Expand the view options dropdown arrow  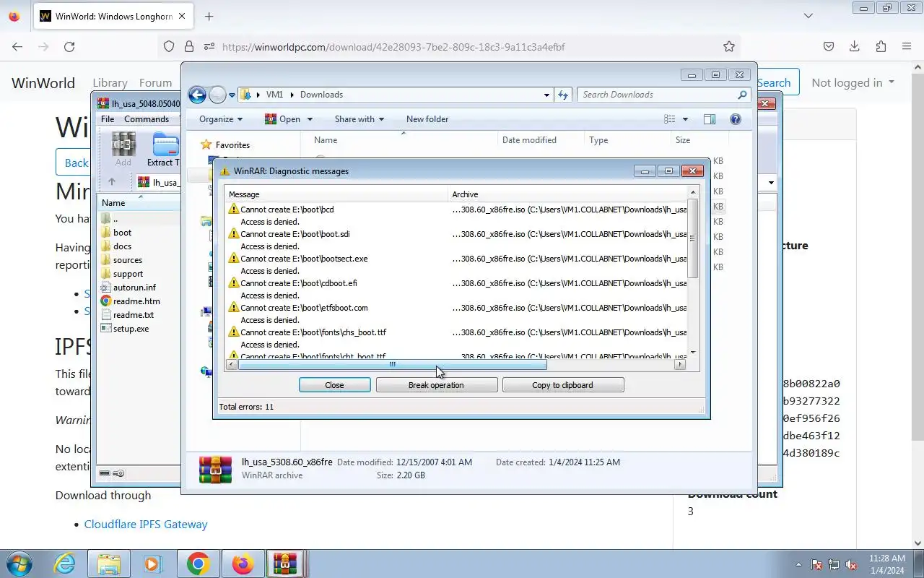685,119
